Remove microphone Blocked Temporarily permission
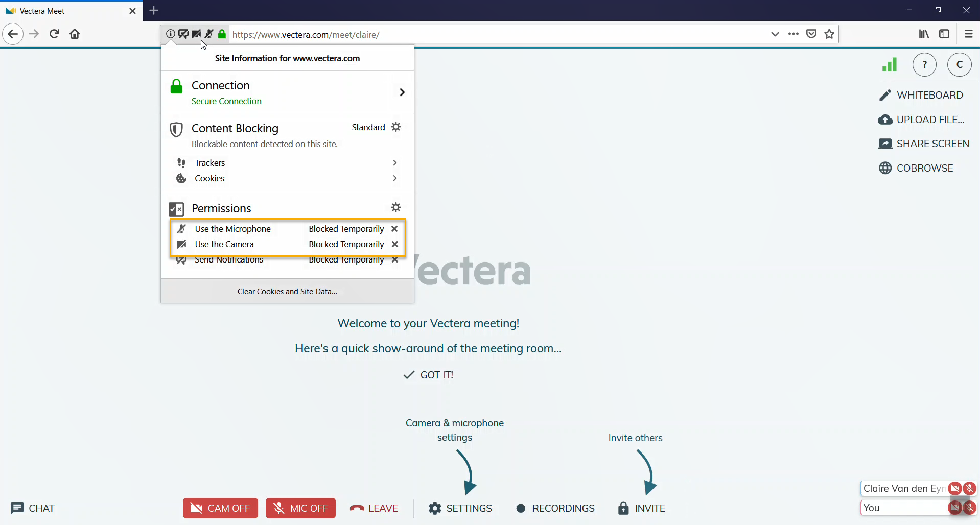Viewport: 980px width, 525px height. pyautogui.click(x=394, y=229)
